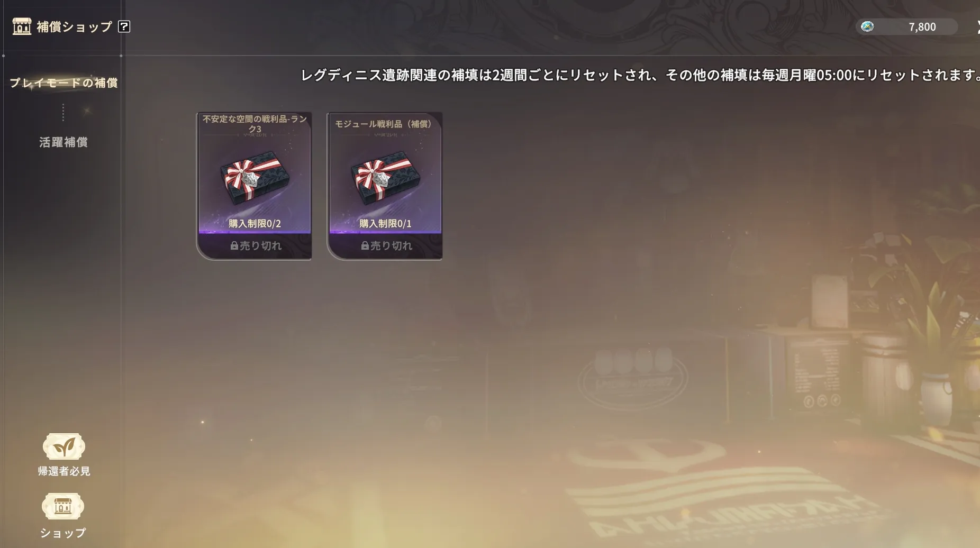The height and width of the screenshot is (548, 980).
Task: Click the 補償ショップ header title text
Action: [x=74, y=26]
